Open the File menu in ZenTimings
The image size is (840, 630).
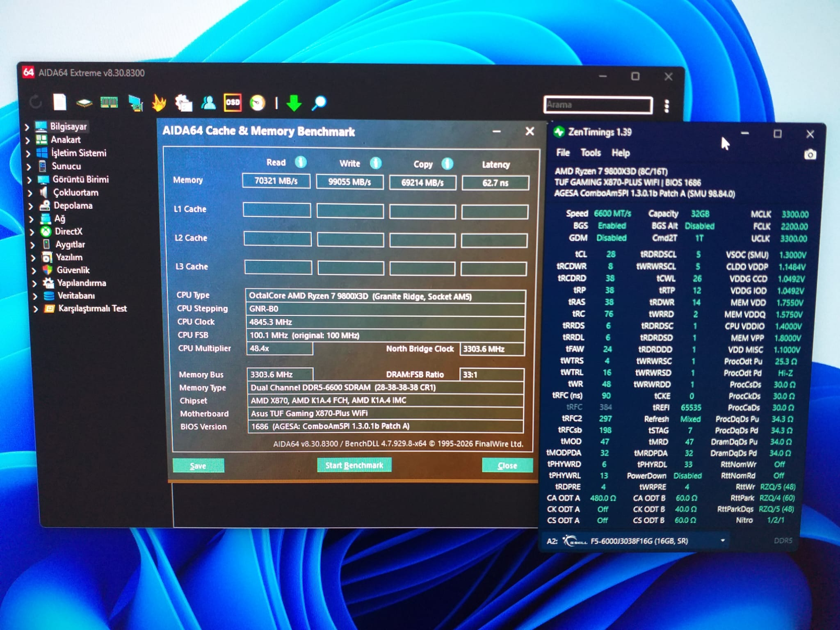[x=563, y=153]
